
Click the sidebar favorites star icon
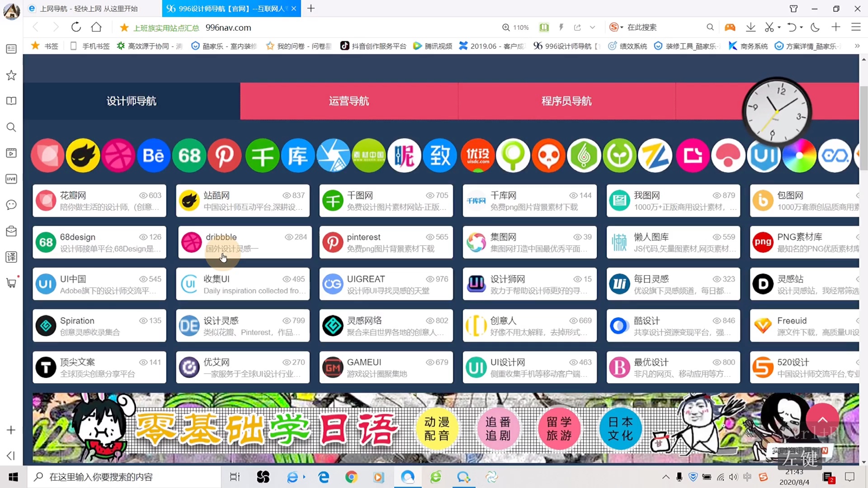[11, 75]
